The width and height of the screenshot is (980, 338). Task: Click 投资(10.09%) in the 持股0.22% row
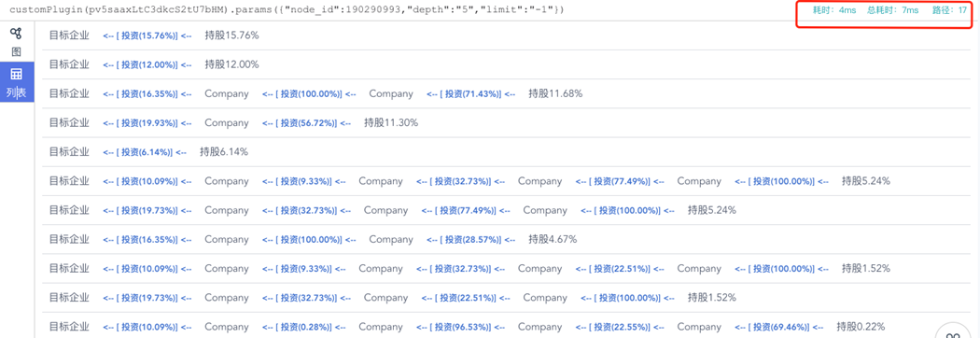pyautogui.click(x=147, y=328)
